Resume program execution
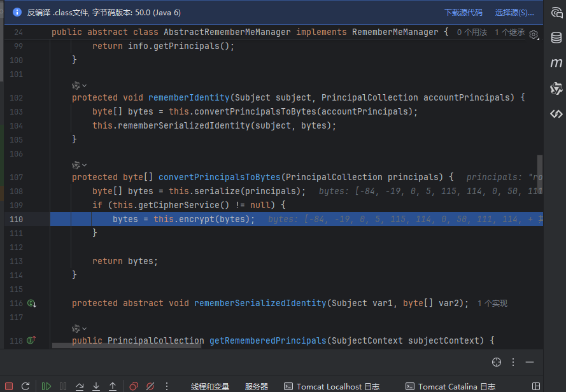Screen dimensions: 566x392 (46, 386)
